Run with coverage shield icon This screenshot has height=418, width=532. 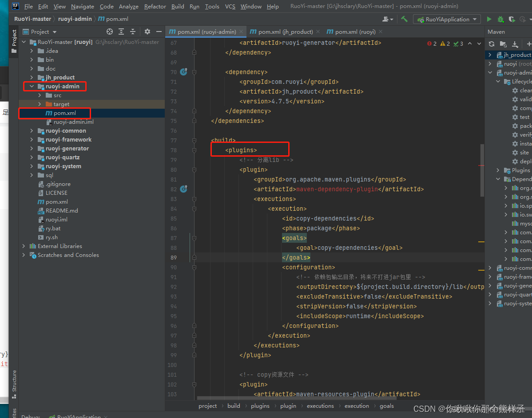click(512, 20)
